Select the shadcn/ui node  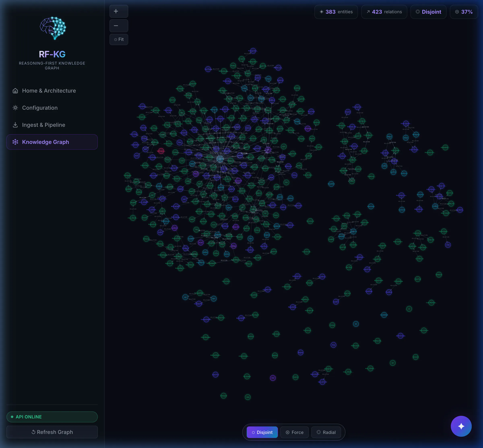[x=404, y=173]
